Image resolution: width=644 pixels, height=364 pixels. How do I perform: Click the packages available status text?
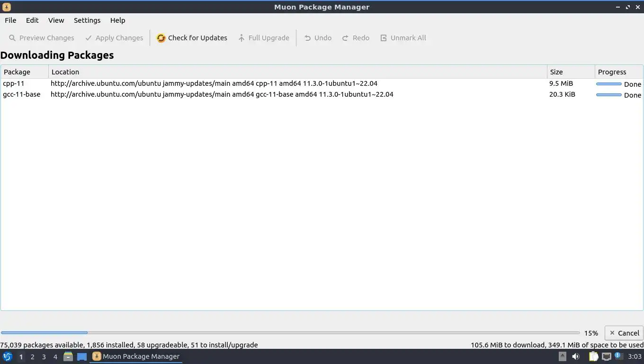pyautogui.click(x=129, y=345)
